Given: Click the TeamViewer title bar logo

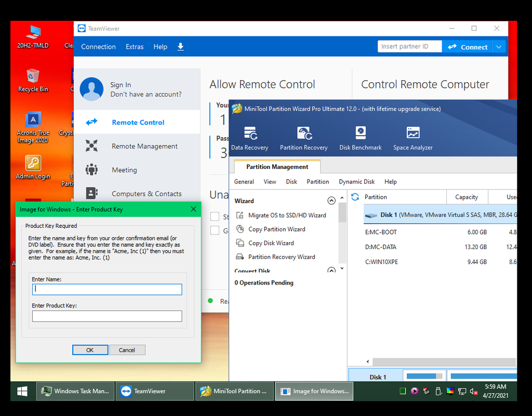Looking at the screenshot, I should pos(82,29).
